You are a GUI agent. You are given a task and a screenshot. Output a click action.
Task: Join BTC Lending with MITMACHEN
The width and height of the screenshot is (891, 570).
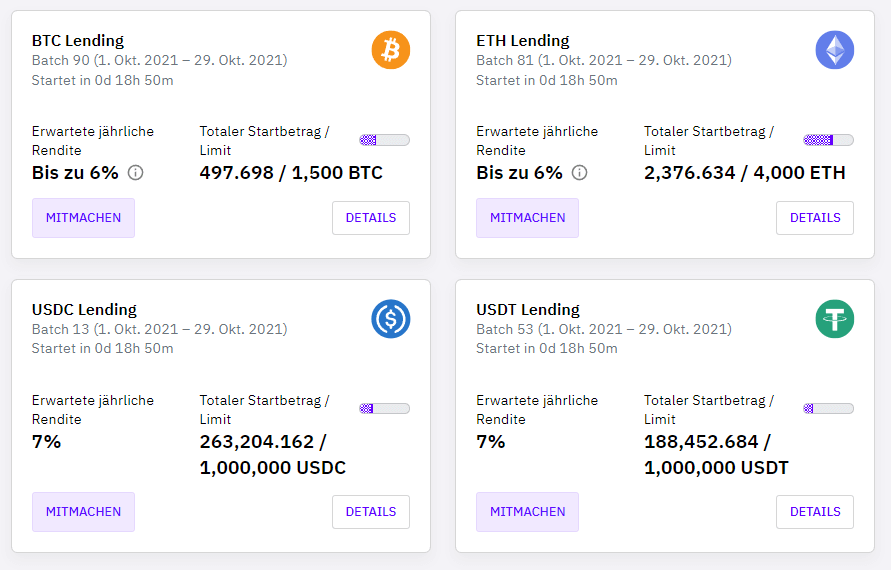coord(84,218)
